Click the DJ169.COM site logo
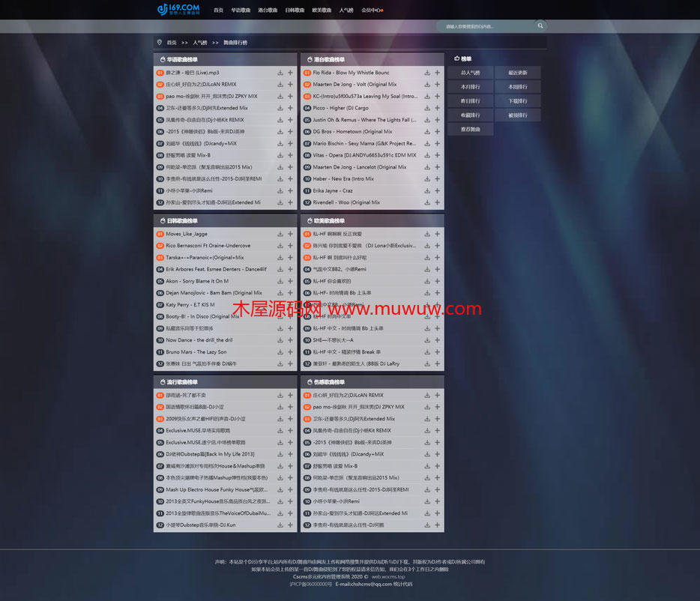The height and width of the screenshot is (601, 700). pyautogui.click(x=178, y=9)
